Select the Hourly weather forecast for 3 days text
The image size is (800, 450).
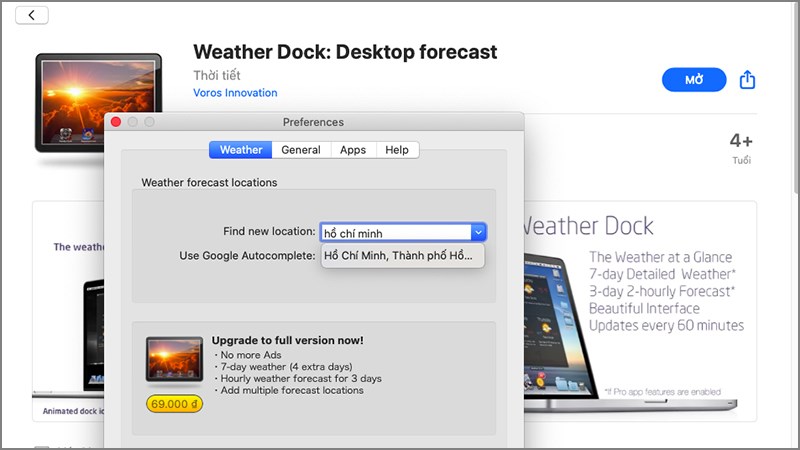click(301, 379)
